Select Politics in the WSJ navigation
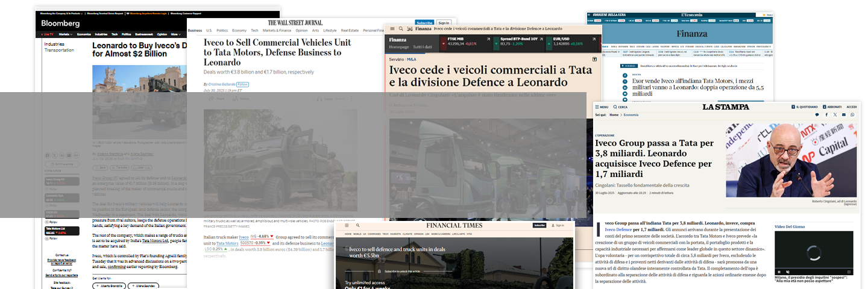The height and width of the screenshot is (289, 868). pos(222,30)
